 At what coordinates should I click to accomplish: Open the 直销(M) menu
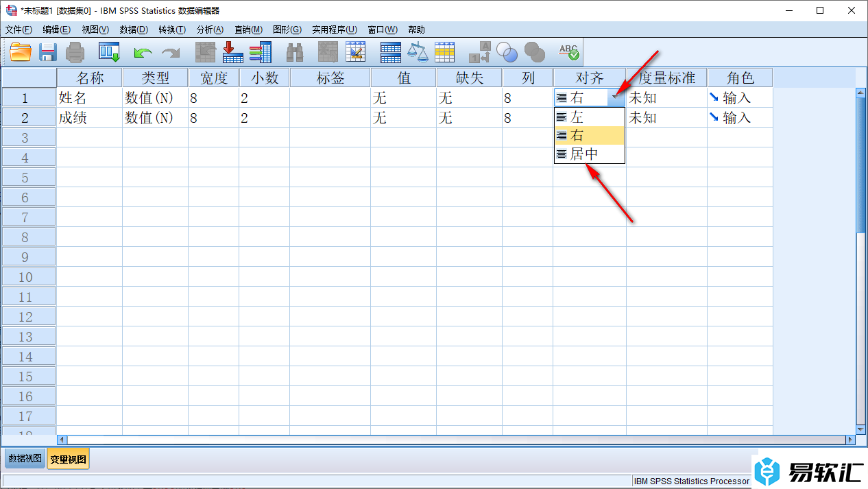[x=248, y=29]
